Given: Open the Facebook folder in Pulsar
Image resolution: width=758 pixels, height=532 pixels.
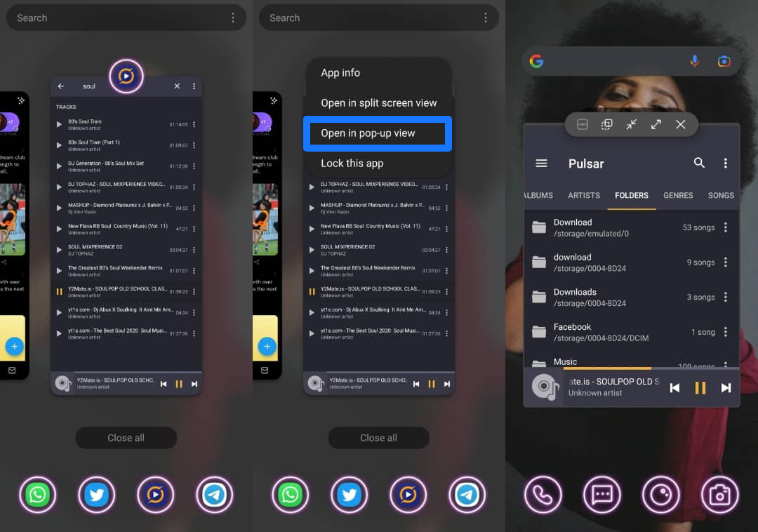Looking at the screenshot, I should [x=632, y=332].
